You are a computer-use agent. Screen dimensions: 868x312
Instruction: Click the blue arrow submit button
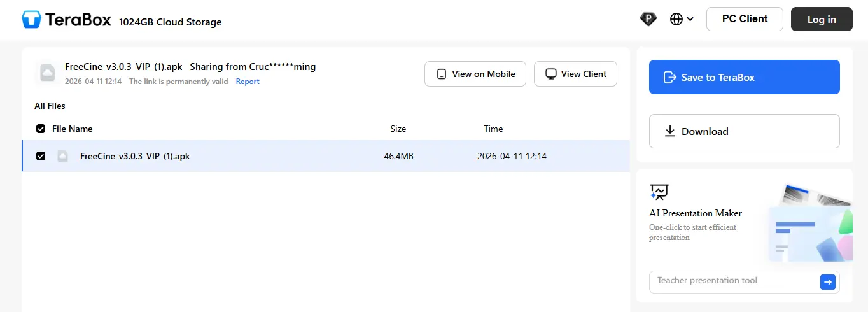[828, 282]
